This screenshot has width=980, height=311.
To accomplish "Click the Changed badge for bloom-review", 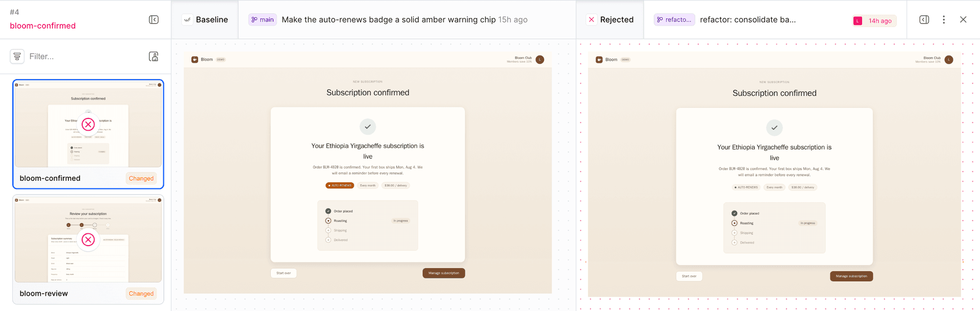I will click(x=141, y=294).
